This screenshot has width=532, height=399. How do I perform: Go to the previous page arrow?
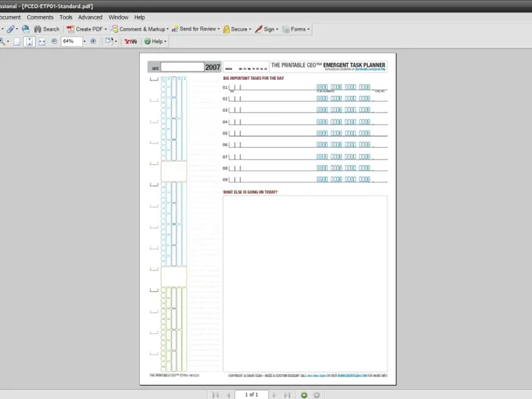pos(228,395)
